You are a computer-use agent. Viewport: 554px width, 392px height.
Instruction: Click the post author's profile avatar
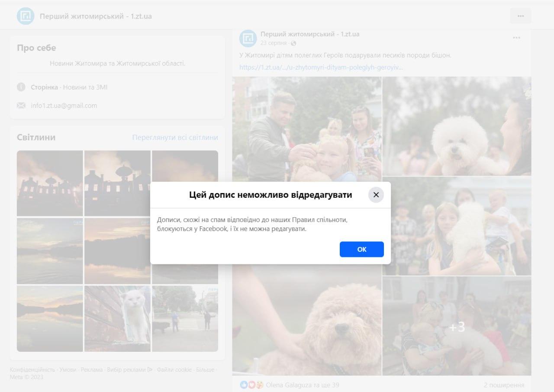[248, 38]
